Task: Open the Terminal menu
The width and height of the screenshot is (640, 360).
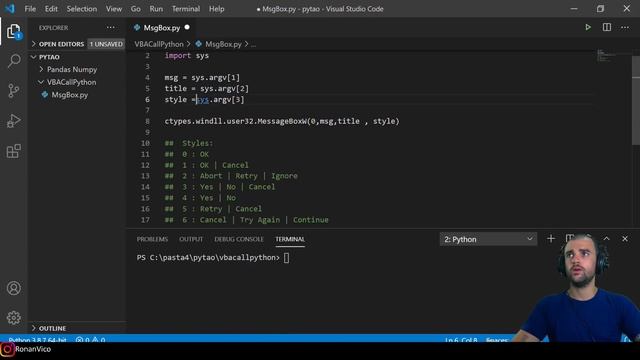Action: coord(186,9)
